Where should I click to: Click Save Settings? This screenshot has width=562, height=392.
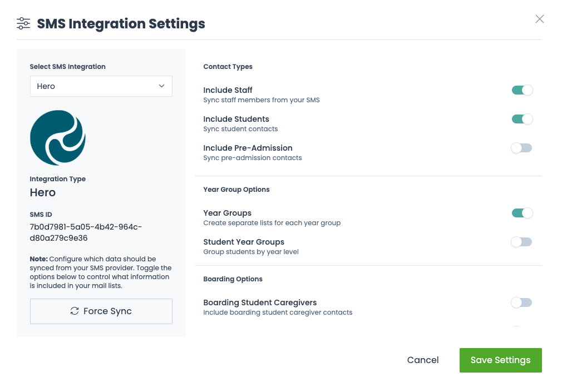(x=500, y=360)
